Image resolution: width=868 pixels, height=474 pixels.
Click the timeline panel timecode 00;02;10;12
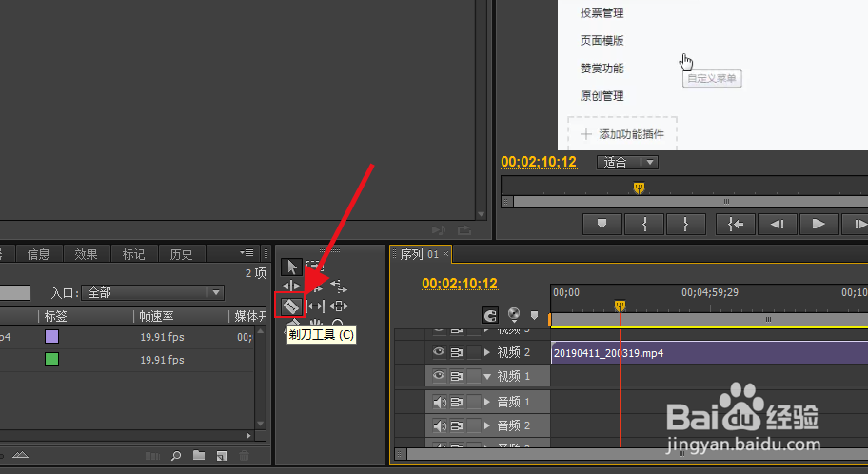tap(460, 284)
